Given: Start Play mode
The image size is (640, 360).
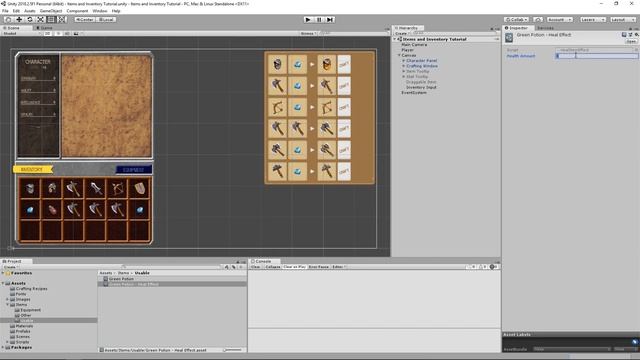Looking at the screenshot, I should [x=308, y=20].
